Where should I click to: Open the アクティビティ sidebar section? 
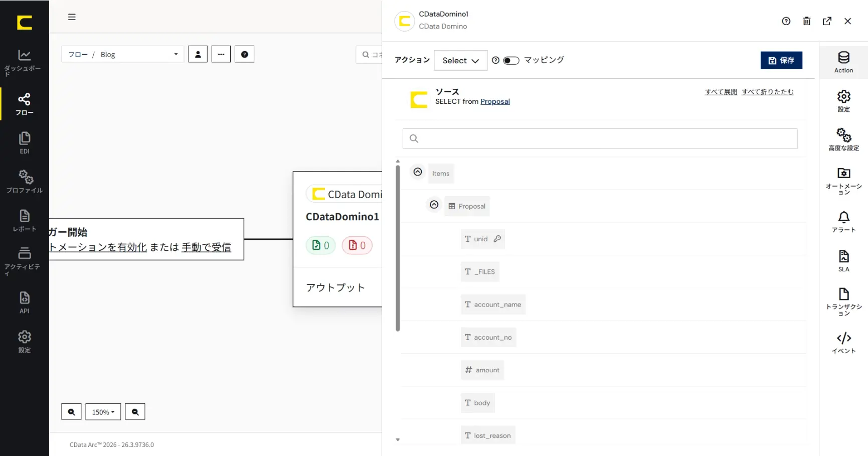click(x=24, y=261)
